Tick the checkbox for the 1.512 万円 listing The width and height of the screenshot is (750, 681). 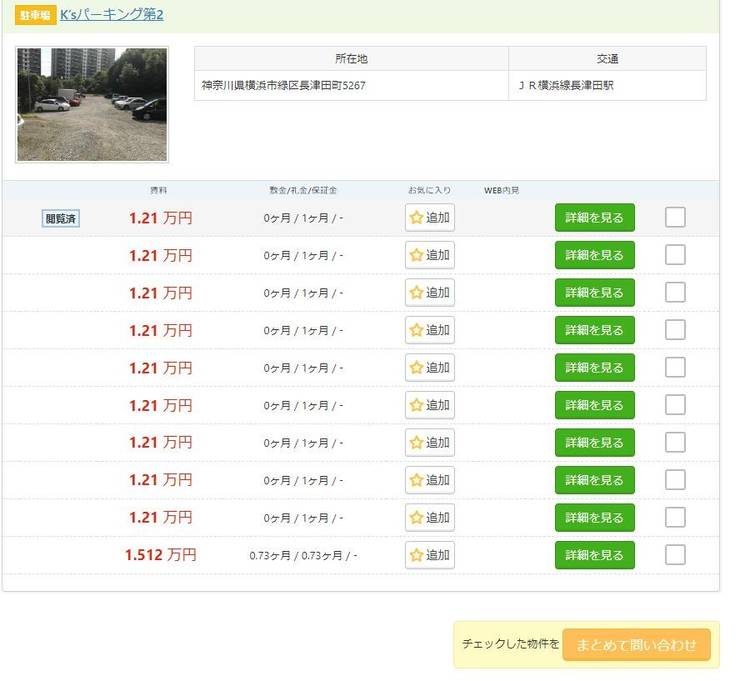click(675, 555)
